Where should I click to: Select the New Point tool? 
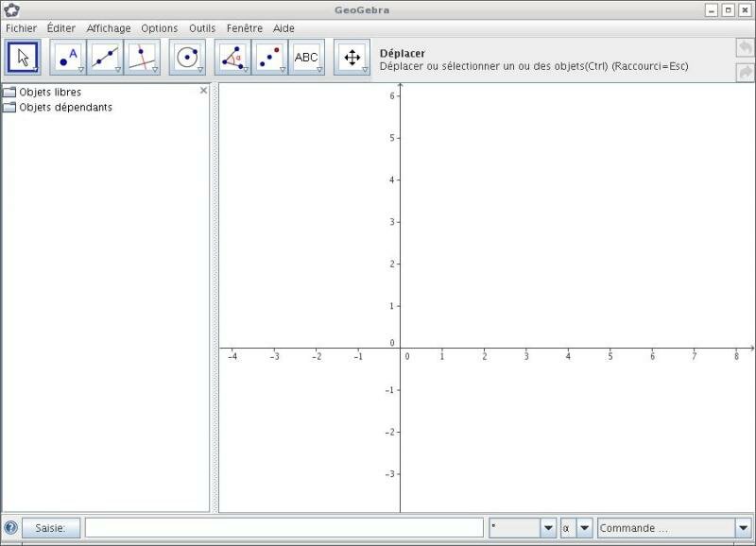click(x=68, y=58)
